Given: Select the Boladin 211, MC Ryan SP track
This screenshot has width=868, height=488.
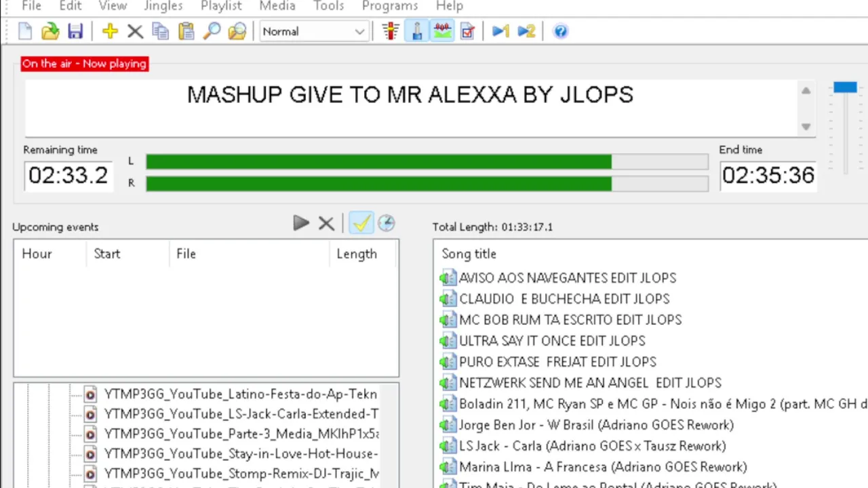Looking at the screenshot, I should [663, 404].
